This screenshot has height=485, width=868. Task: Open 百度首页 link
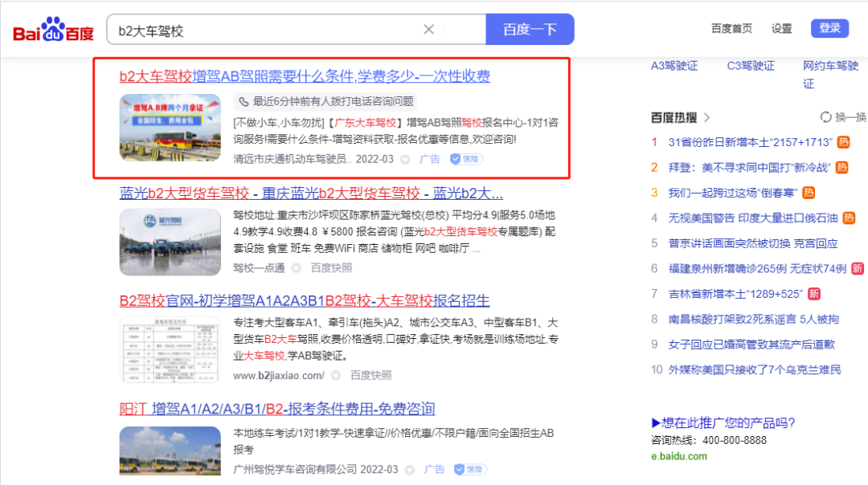pyautogui.click(x=731, y=28)
